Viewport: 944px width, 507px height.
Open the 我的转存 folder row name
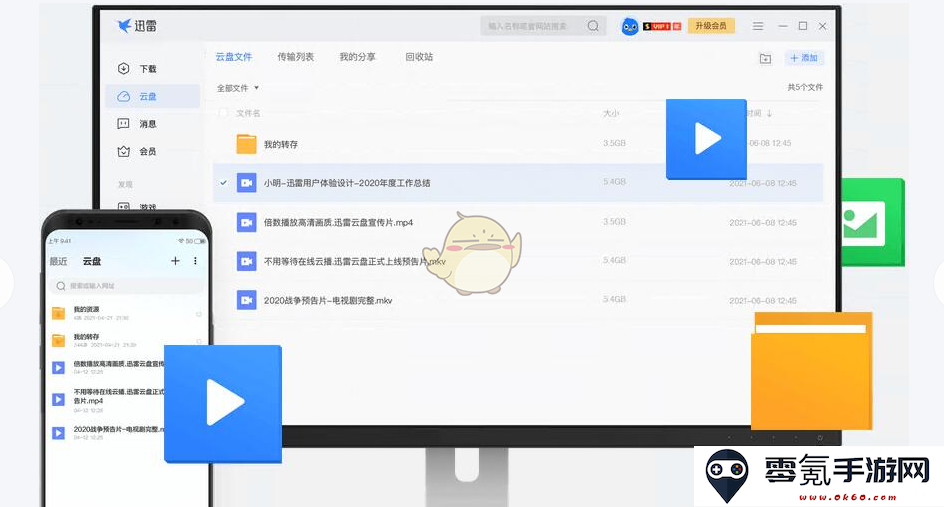(281, 145)
